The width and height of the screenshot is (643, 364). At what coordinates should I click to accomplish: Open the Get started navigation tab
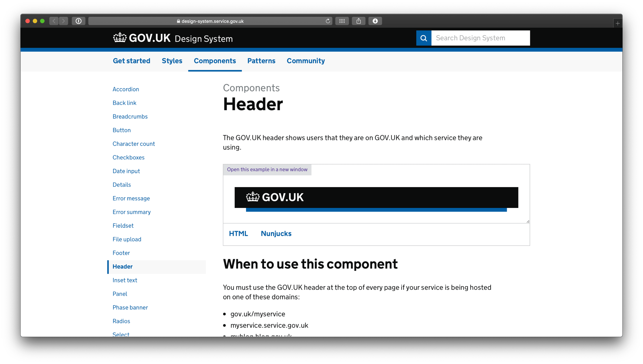coord(131,61)
